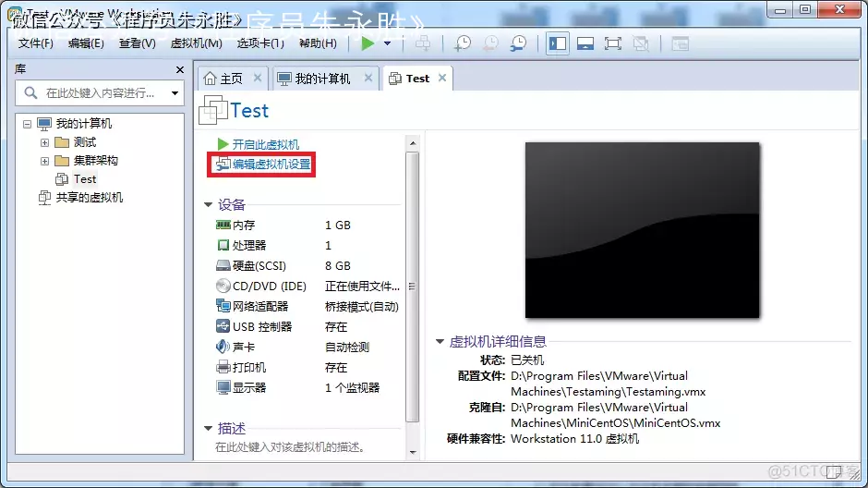Enter full screen mode from the toolbar
This screenshot has height=488, width=868.
tap(612, 43)
